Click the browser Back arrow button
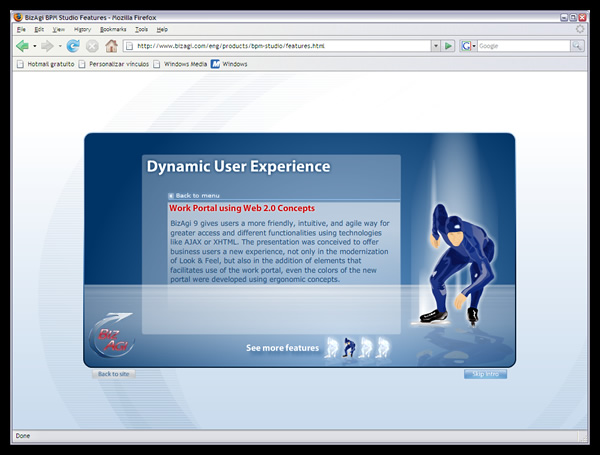This screenshot has width=600, height=455. (22, 46)
